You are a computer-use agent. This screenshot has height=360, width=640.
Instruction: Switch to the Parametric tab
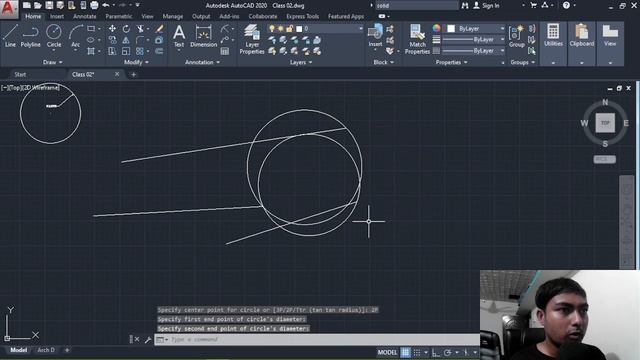tap(118, 16)
